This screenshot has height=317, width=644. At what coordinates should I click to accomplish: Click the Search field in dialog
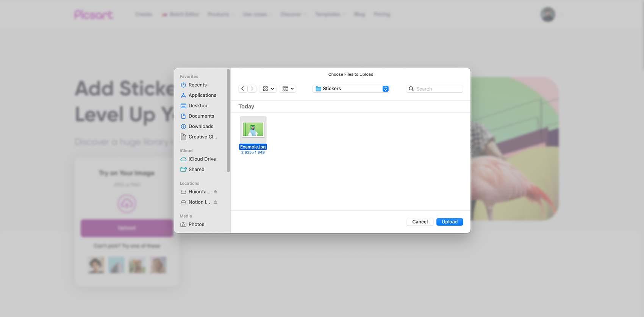click(x=435, y=89)
